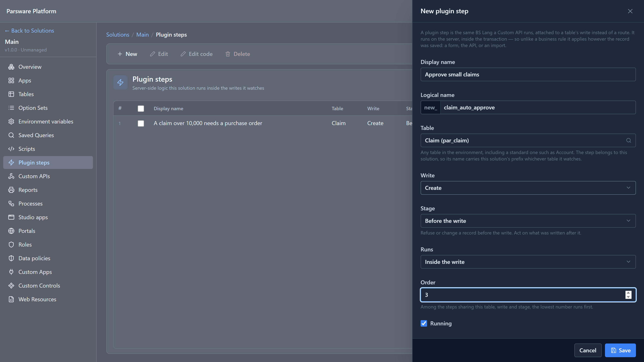Expand Stage dropdown Before the write
This screenshot has height=362, width=644.
[528, 221]
